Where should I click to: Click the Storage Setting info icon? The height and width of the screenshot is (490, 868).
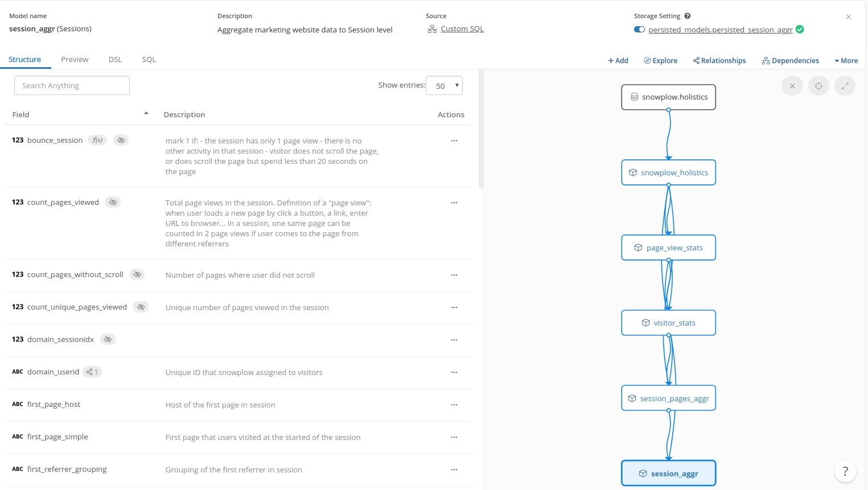[x=688, y=16]
